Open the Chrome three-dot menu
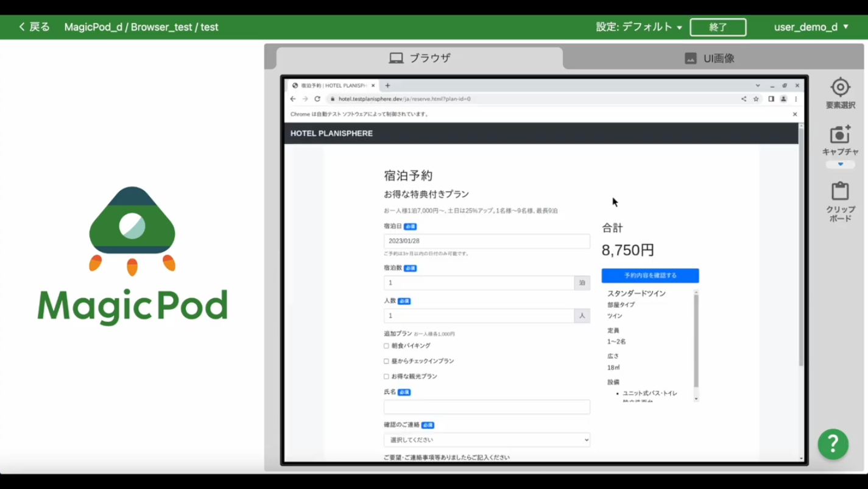Viewport: 868px width, 489px height. 796,99
